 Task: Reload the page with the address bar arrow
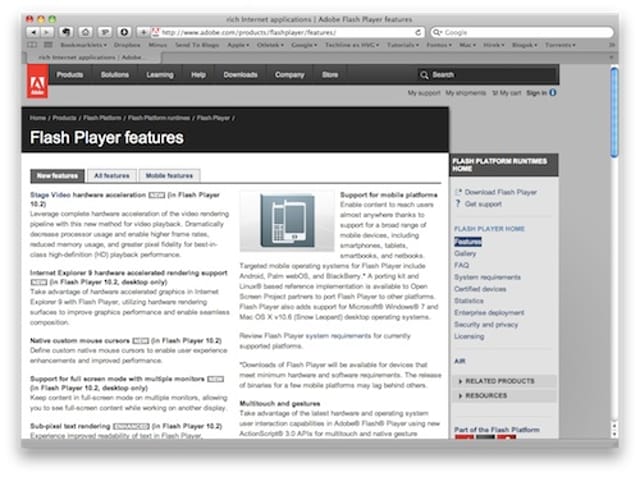pyautogui.click(x=418, y=32)
